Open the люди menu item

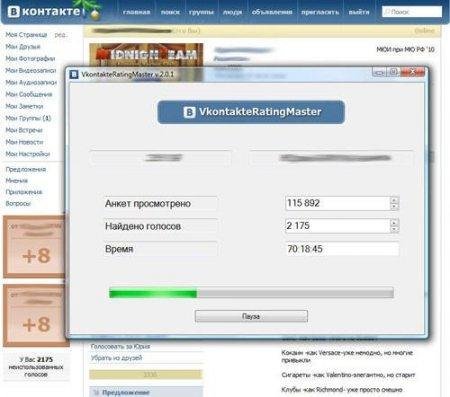232,12
